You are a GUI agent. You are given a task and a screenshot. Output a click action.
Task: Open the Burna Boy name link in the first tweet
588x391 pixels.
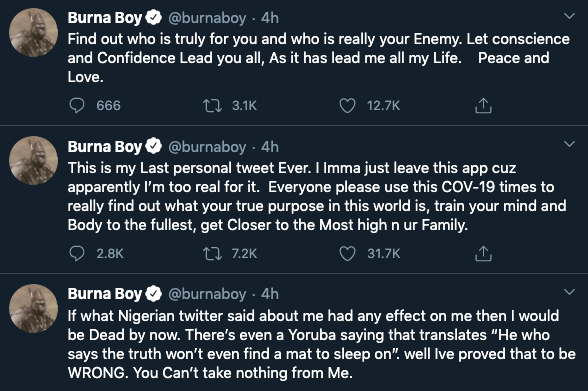pos(105,18)
